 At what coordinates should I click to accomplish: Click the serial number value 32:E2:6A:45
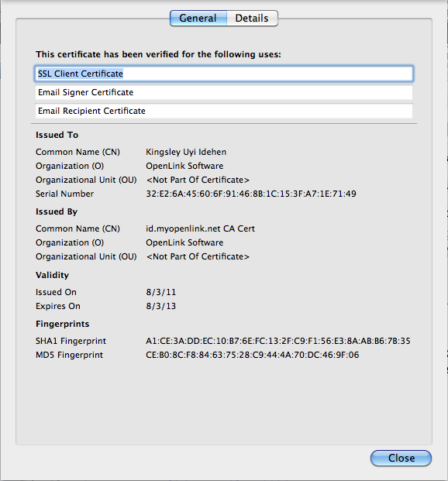point(251,194)
